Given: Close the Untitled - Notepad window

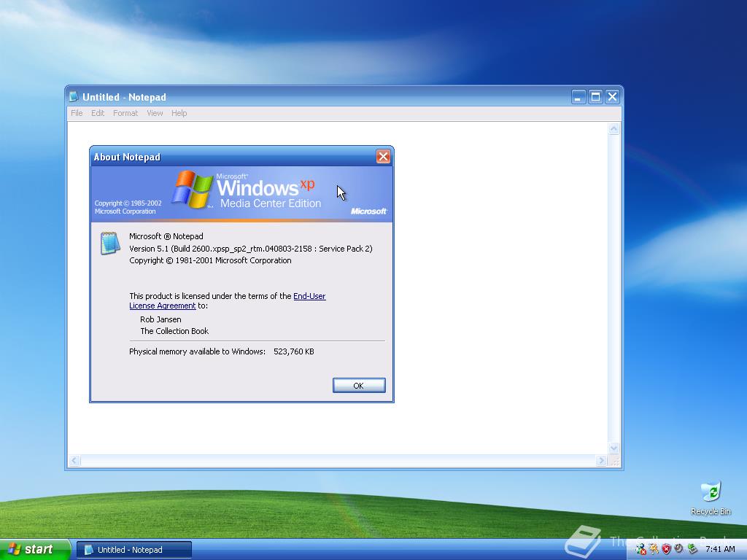Looking at the screenshot, I should click(613, 97).
